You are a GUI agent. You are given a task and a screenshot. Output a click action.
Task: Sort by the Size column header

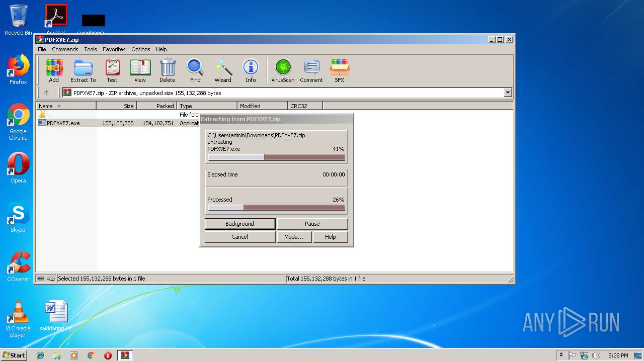[x=117, y=106]
